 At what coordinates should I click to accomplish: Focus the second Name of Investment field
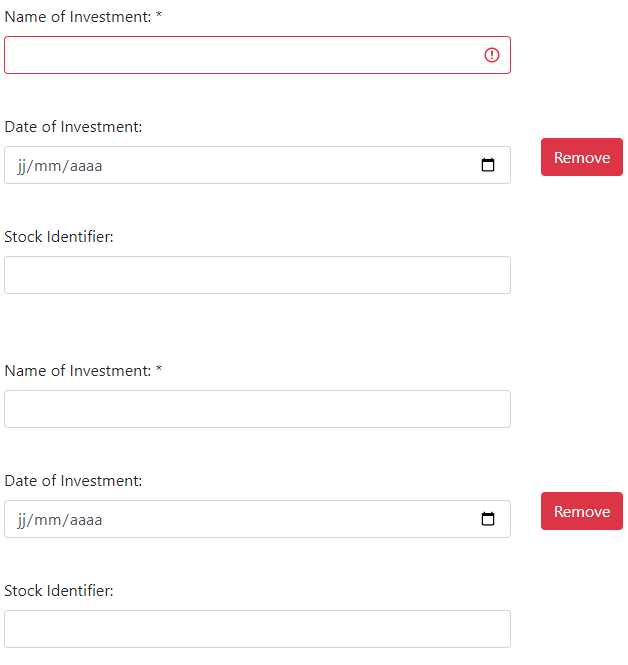pyautogui.click(x=257, y=409)
